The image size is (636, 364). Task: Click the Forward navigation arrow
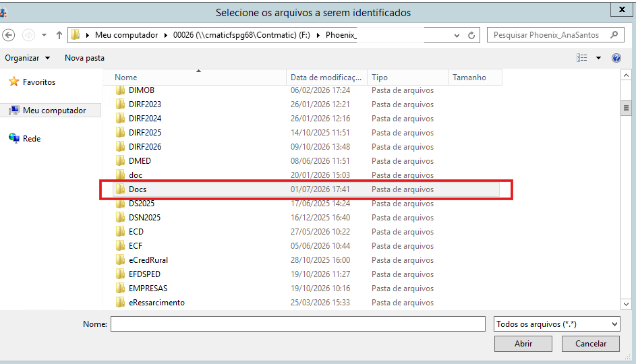[28, 35]
